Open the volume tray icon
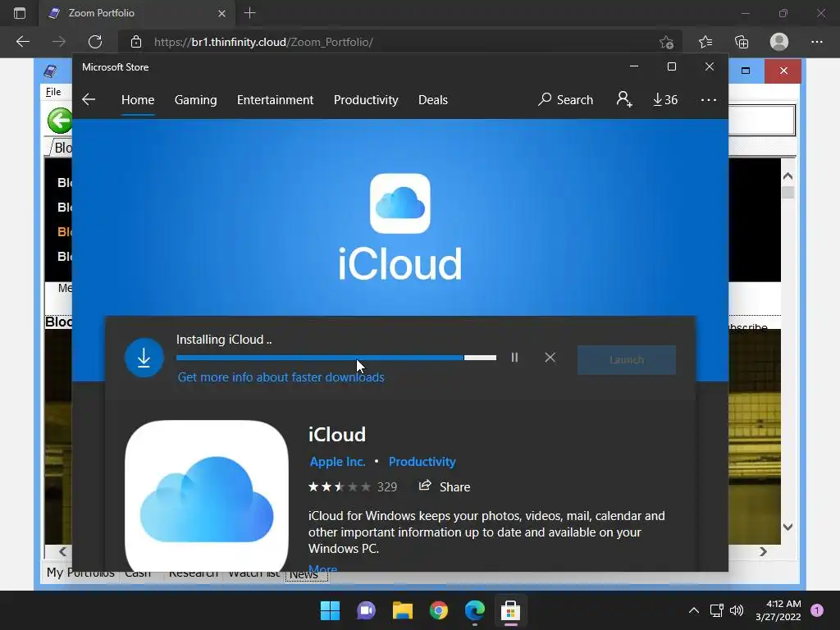840x630 pixels. click(x=737, y=610)
